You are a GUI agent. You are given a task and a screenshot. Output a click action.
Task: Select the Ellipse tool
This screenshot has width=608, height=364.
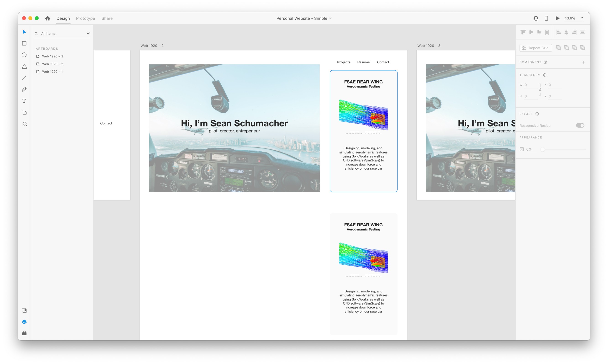tap(24, 55)
